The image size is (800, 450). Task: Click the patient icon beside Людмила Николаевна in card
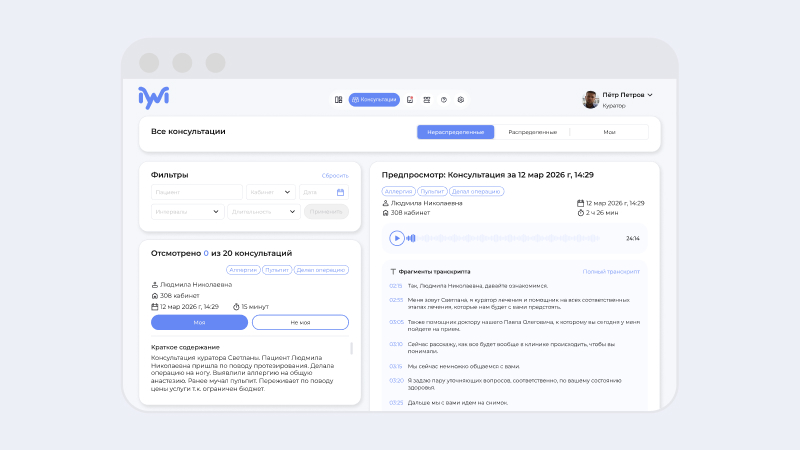pos(155,285)
